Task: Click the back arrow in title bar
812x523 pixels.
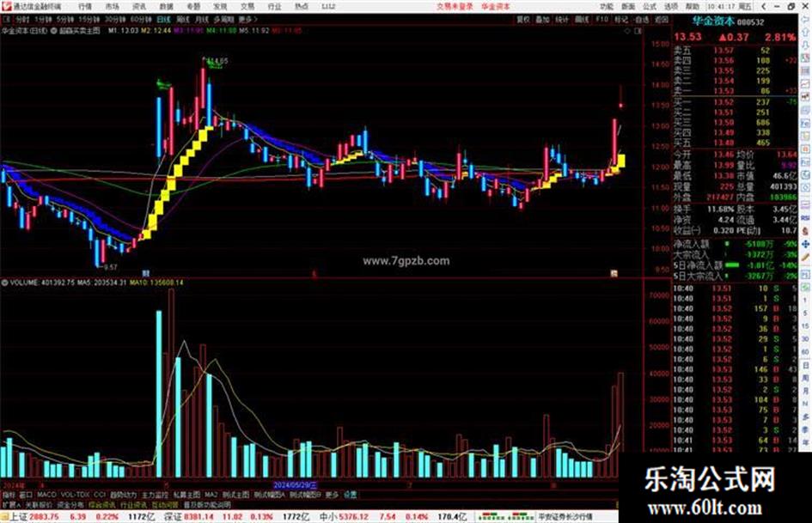Action: 763,7
